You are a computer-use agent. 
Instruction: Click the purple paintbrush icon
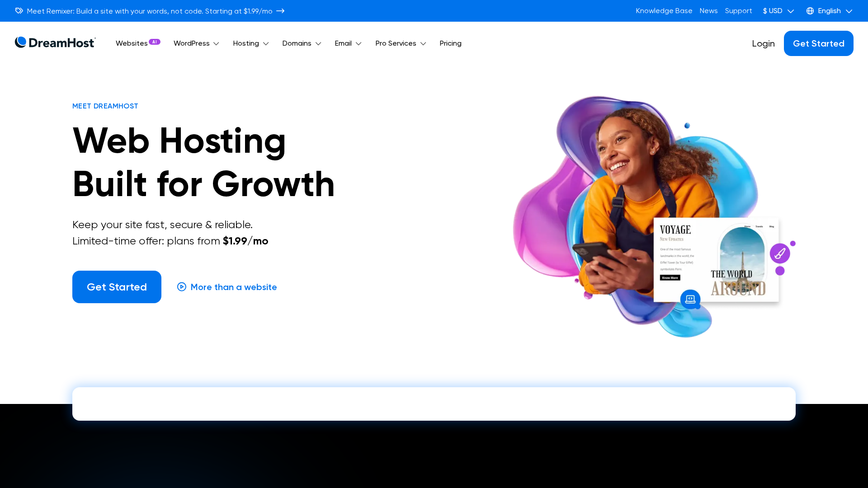(x=780, y=253)
